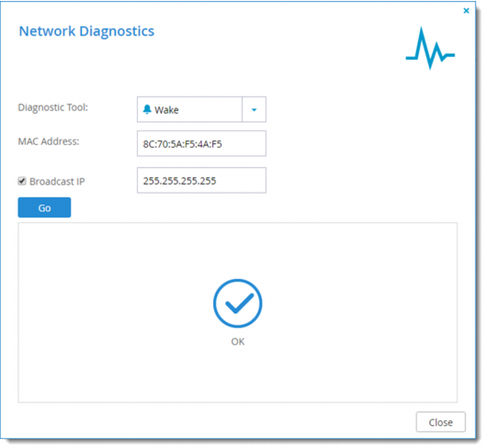This screenshot has width=487, height=448.
Task: Click the heartbeat pulse diagnostics icon
Action: pos(430,48)
